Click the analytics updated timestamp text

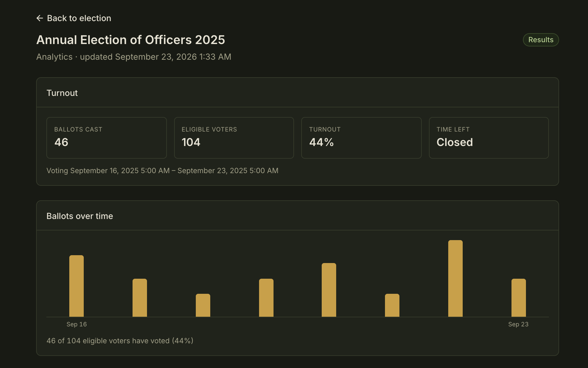[134, 57]
